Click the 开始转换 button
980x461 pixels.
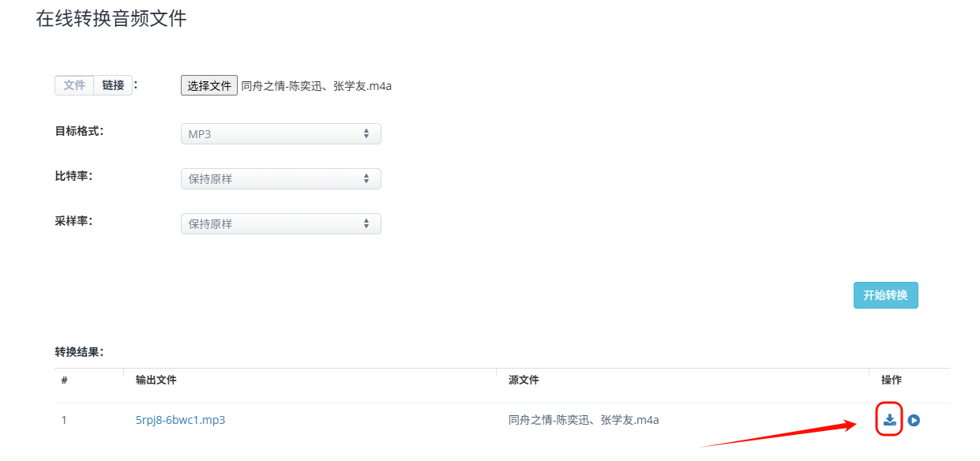tap(886, 295)
